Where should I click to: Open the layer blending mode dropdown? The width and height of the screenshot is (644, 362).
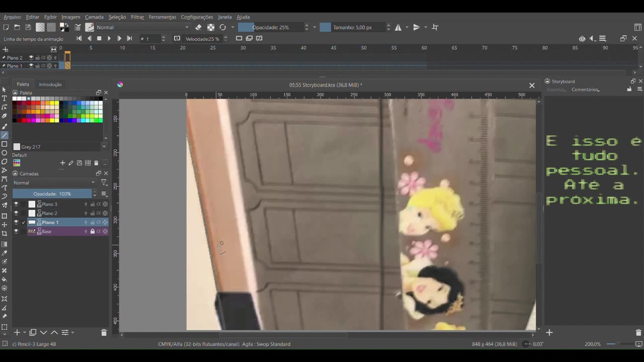coord(54,183)
